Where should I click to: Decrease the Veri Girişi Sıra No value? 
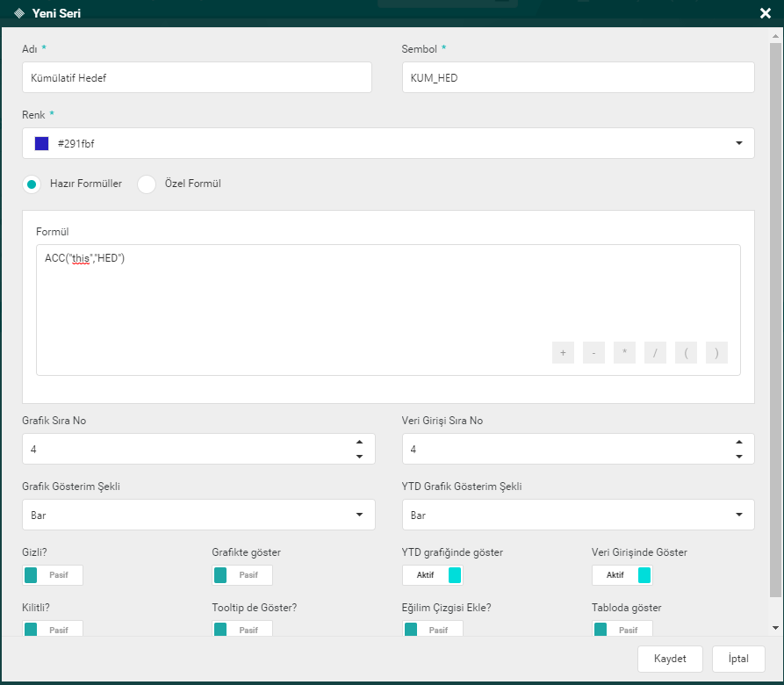pos(738,456)
